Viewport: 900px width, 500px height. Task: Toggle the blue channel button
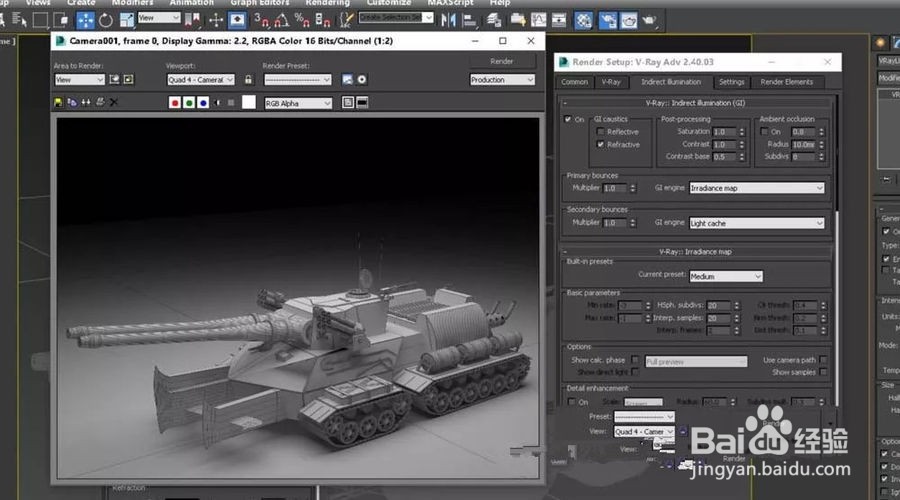click(x=203, y=103)
